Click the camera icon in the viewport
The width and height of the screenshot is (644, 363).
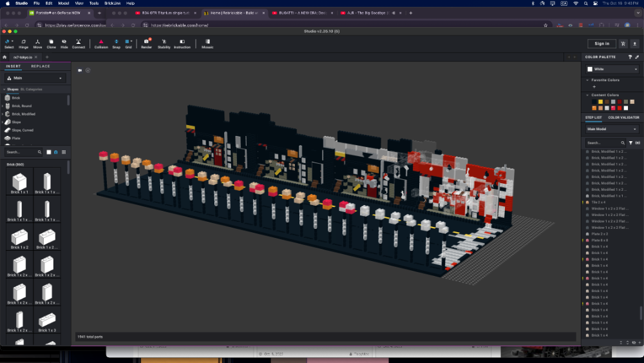80,70
